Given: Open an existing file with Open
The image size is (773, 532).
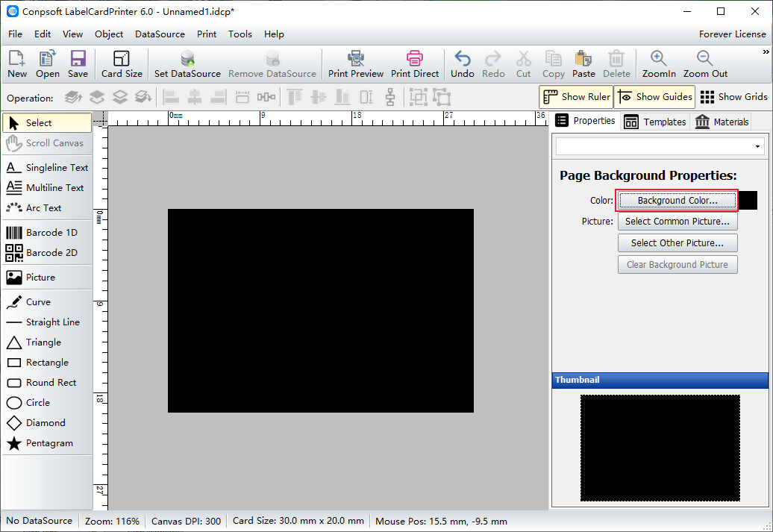Looking at the screenshot, I should 47,64.
